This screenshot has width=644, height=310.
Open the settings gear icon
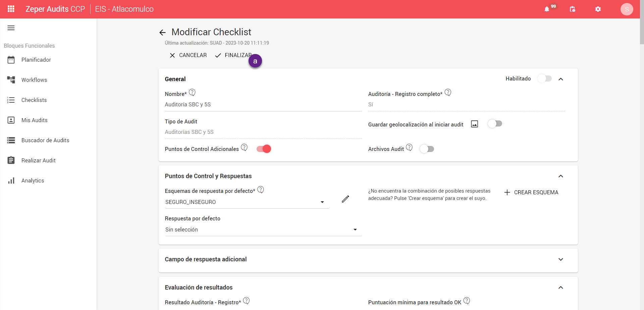coord(598,9)
